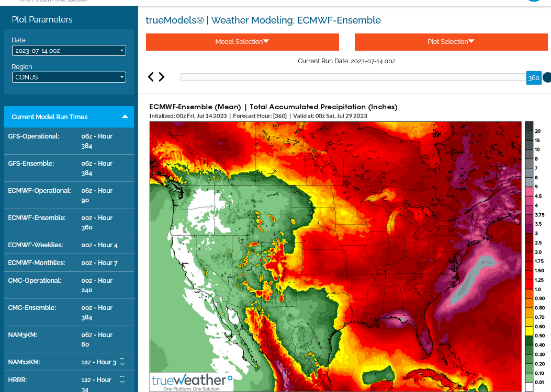This screenshot has height=392, width=551.
Task: Click the trueModels Weather Modeling page title
Action: tap(263, 20)
